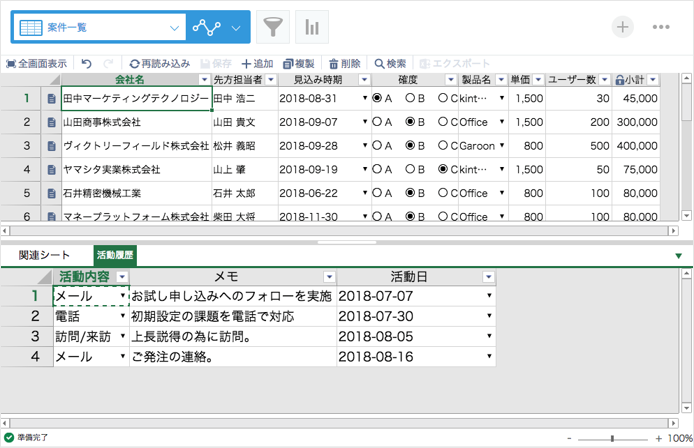Open the bar chart icon
Viewport: 694px width, 448px height.
314,28
